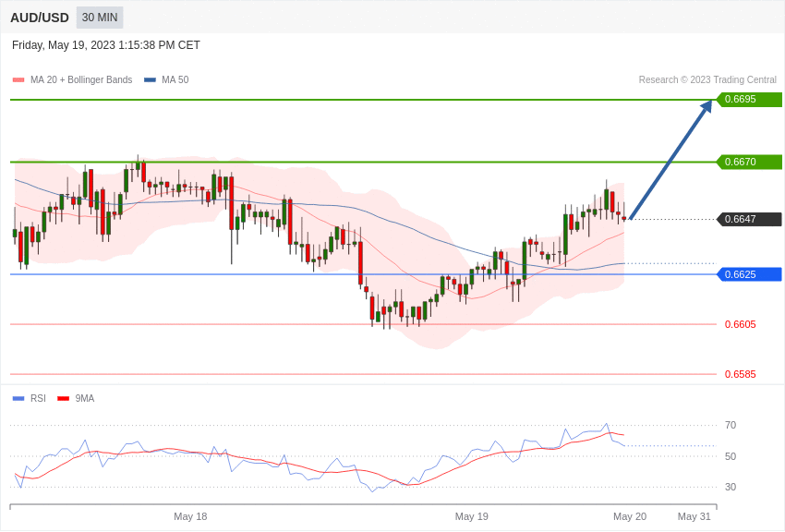Click the RSI 50 level label

[x=731, y=456]
